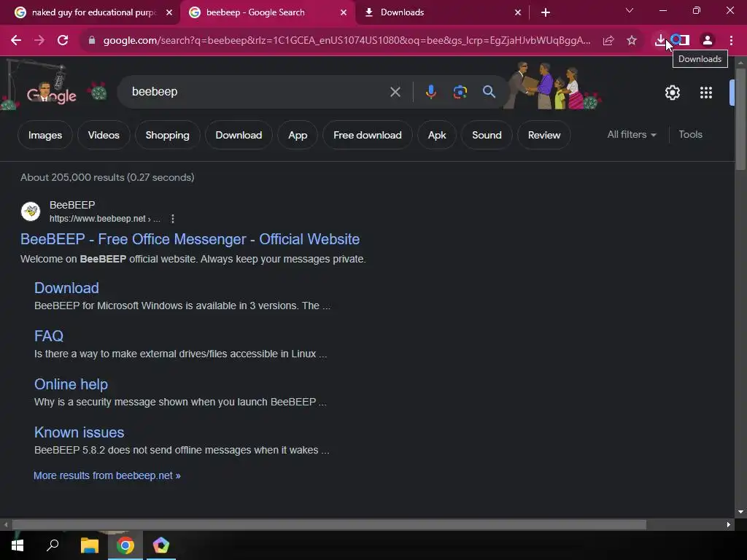The width and height of the screenshot is (747, 560).
Task: Open the BeeBEEP result options dots
Action: [172, 219]
